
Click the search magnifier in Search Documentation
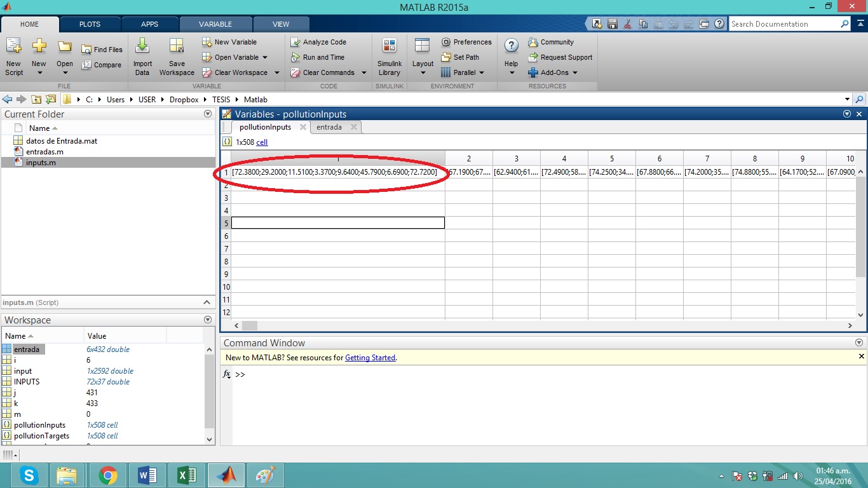tap(844, 24)
